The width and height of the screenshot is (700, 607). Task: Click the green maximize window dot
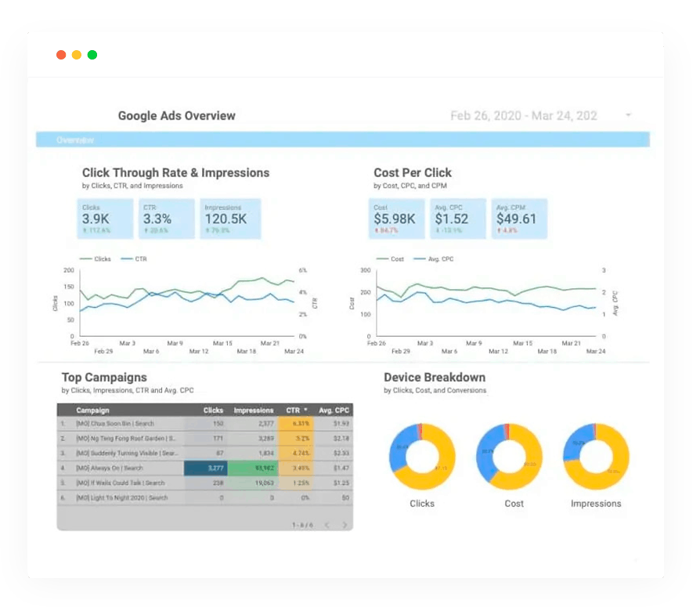[92, 55]
